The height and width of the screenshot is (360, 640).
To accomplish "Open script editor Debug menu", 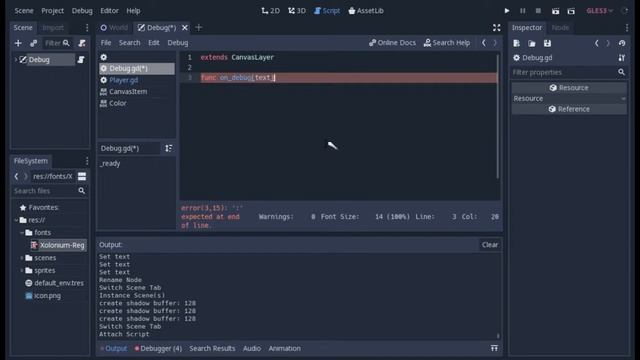I will tap(178, 42).
